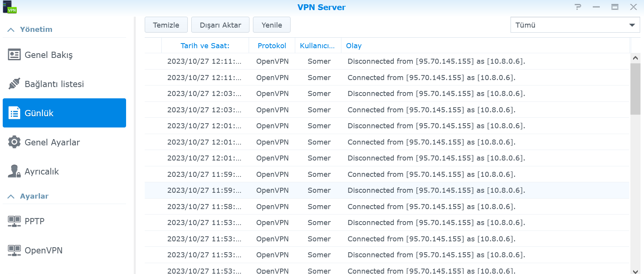The image size is (644, 274).
Task: Click the OpenVPN network icon
Action: coord(14,250)
